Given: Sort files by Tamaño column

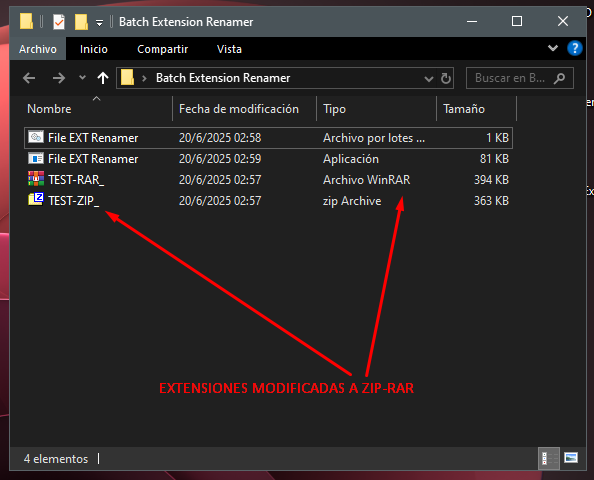Looking at the screenshot, I should 464,109.
